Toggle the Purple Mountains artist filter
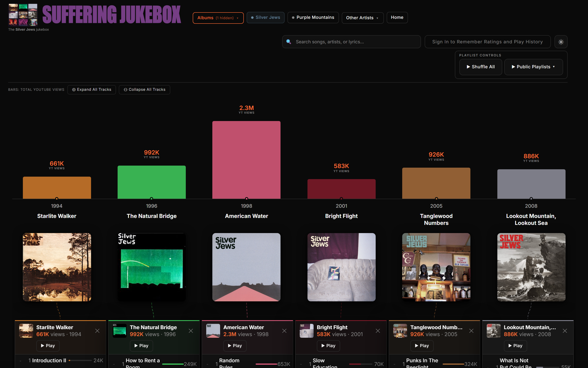588x368 pixels. [313, 18]
